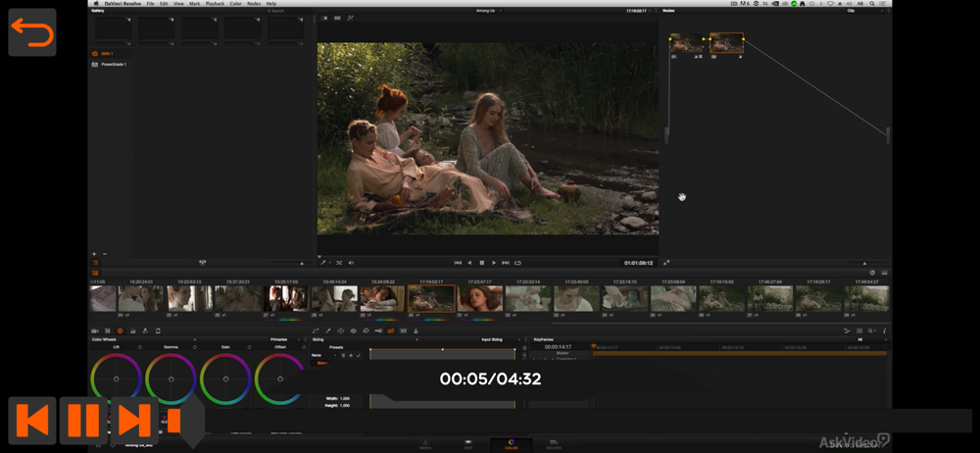This screenshot has height=453, width=980.
Task: Open the RGB Mixer palette
Action: (x=132, y=331)
